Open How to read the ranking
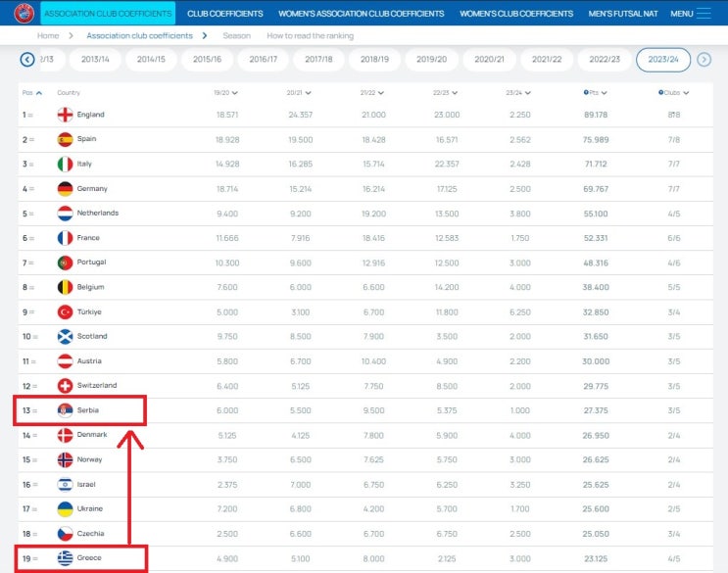The height and width of the screenshot is (573, 728). (311, 35)
